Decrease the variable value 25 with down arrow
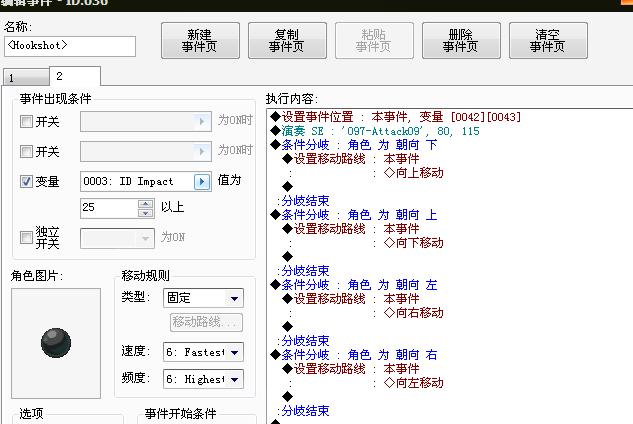 [145, 213]
